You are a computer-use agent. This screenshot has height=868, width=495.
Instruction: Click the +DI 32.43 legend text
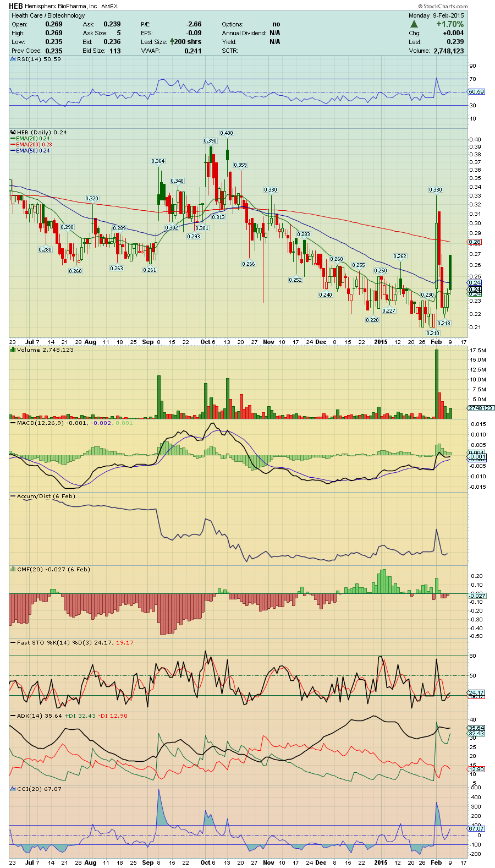click(81, 716)
